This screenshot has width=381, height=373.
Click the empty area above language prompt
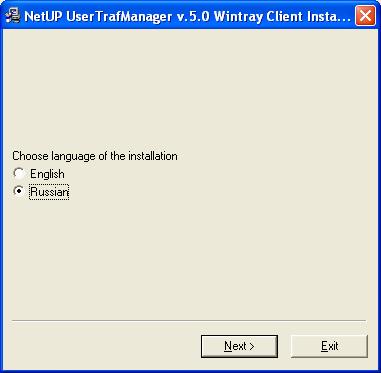190,90
